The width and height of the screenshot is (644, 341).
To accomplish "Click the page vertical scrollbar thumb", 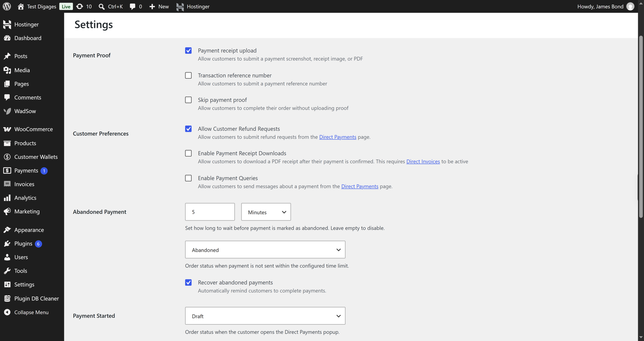I will [641, 127].
